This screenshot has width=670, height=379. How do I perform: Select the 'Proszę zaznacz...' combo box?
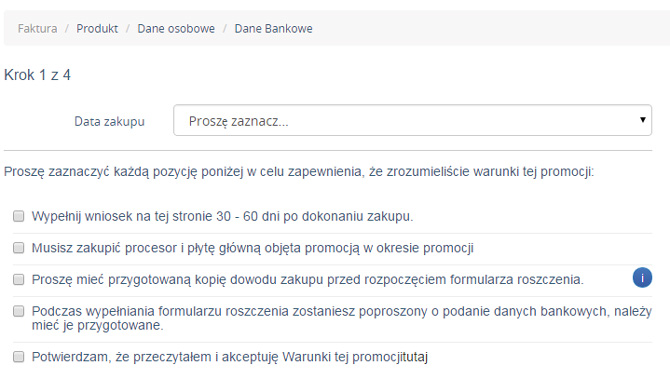[412, 120]
